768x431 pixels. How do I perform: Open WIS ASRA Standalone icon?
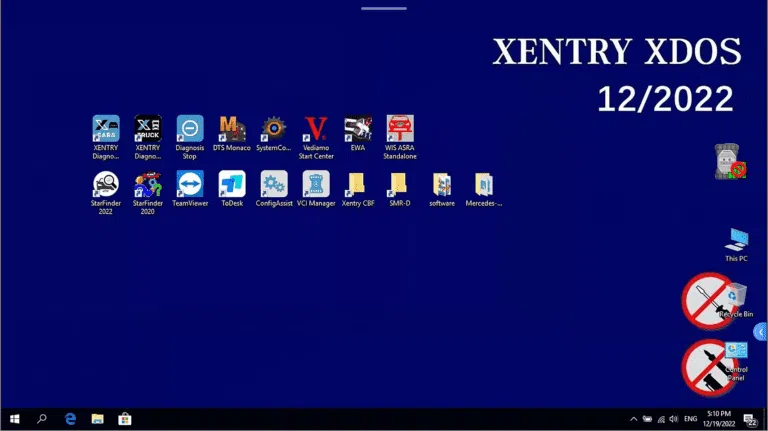400,137
